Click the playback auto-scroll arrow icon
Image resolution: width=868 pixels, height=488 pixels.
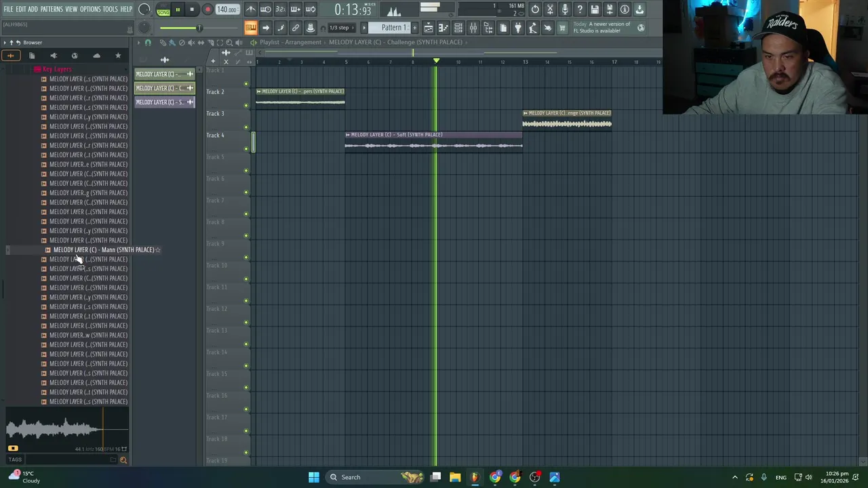pos(266,28)
